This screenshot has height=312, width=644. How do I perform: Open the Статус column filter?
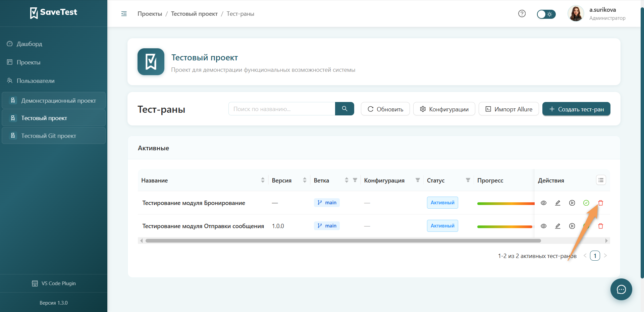[468, 180]
